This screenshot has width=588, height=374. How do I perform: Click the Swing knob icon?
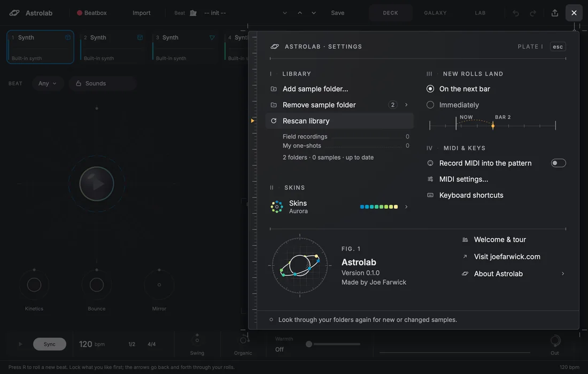point(197,339)
